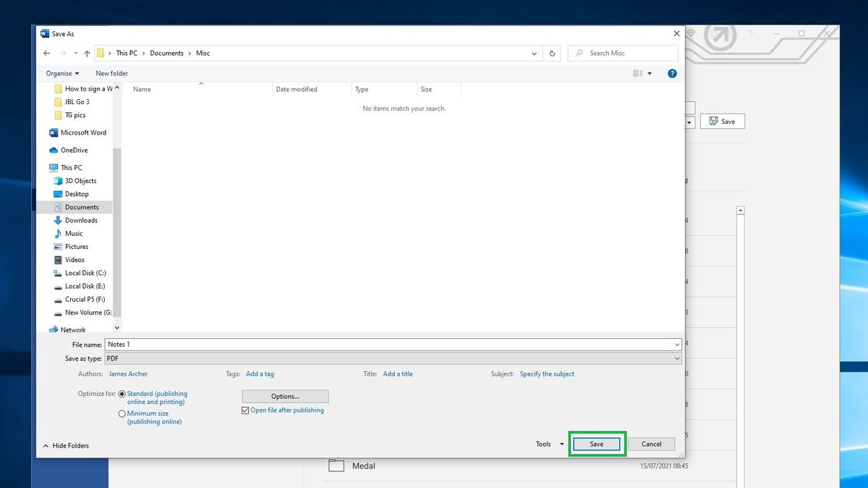Uncheck Open file after publishing
868x488 pixels.
click(x=246, y=410)
